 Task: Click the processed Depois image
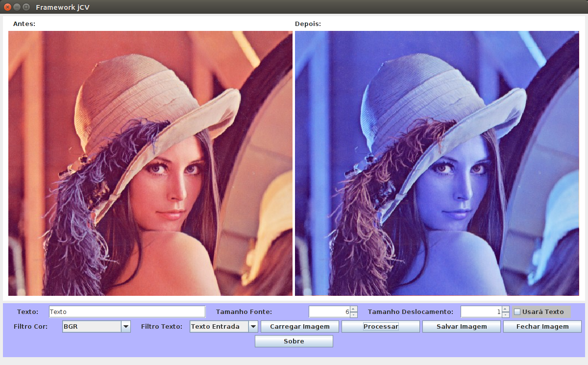point(437,163)
